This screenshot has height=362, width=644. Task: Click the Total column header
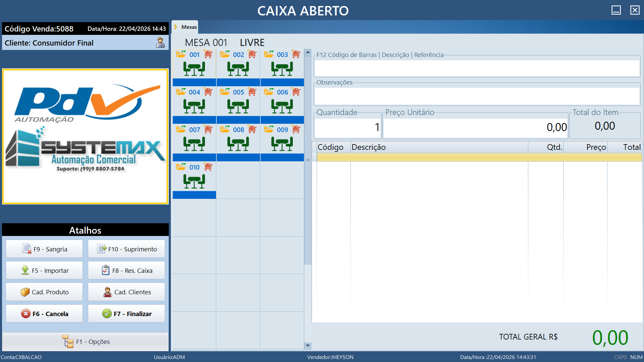coord(625,147)
